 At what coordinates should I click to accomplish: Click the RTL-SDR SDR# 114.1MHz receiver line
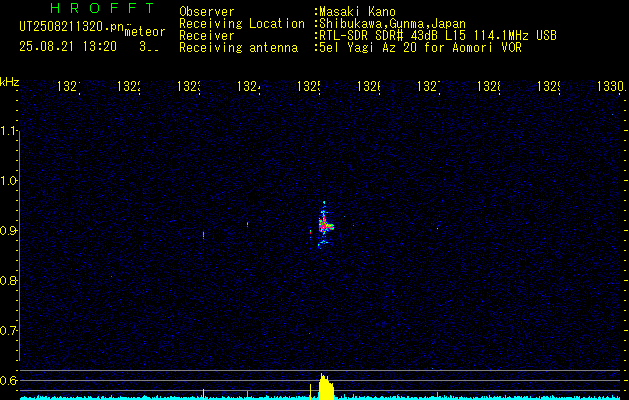pos(438,36)
